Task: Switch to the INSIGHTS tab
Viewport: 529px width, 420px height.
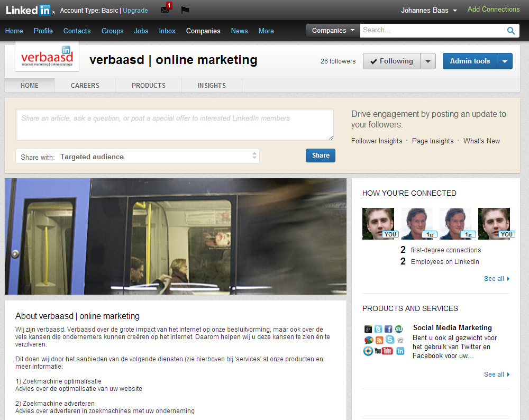Action: [x=212, y=86]
